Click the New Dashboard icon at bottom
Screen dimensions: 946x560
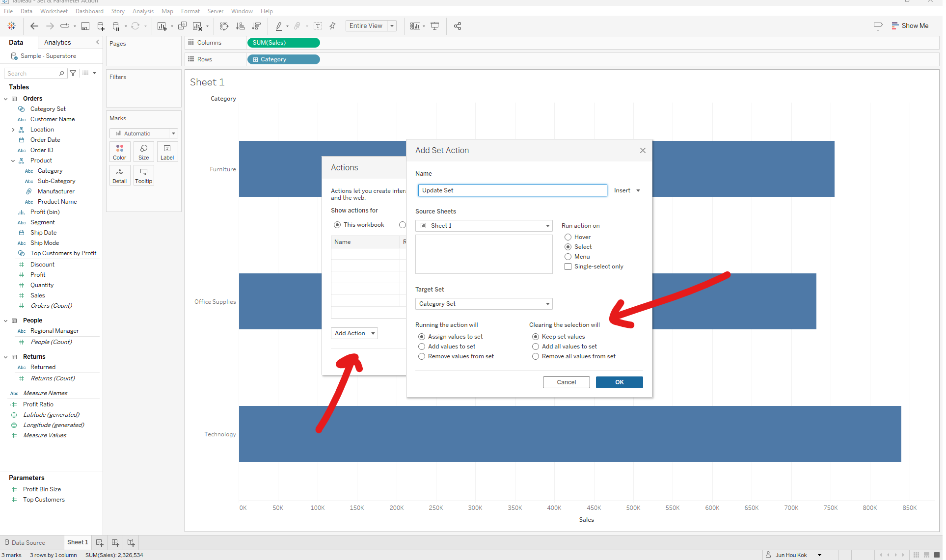point(115,542)
